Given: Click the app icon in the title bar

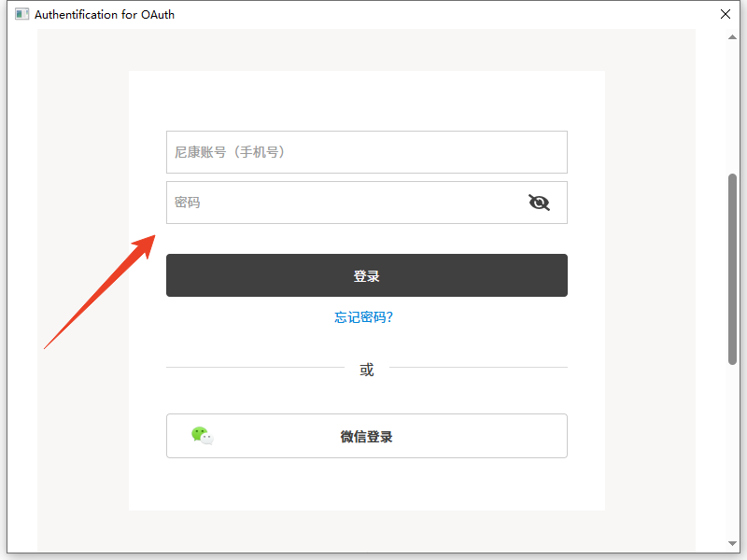Looking at the screenshot, I should (21, 14).
